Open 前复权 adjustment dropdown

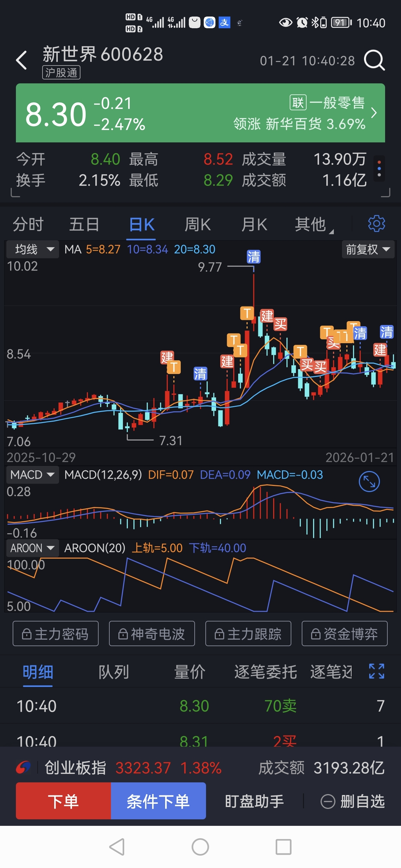tap(368, 249)
